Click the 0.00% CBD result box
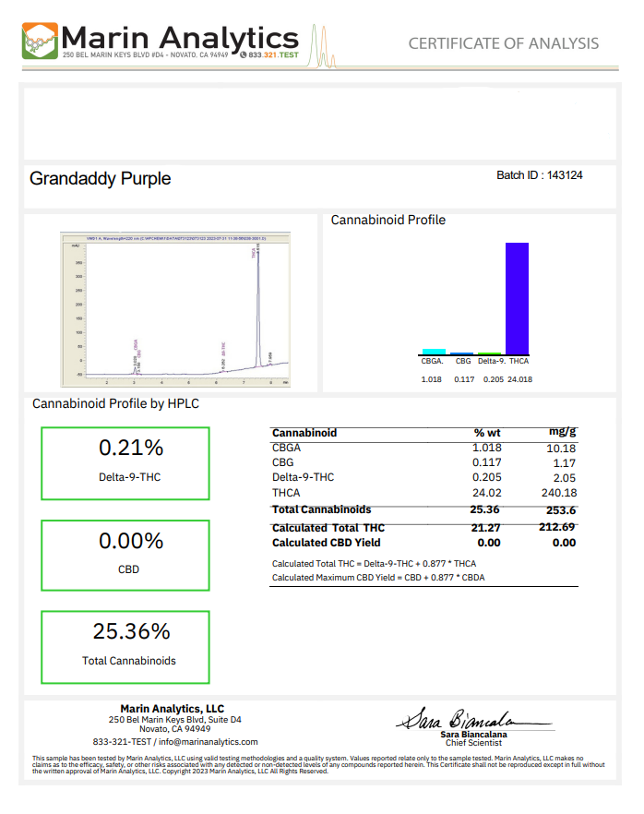Image resolution: width=644 pixels, height=814 pixels. click(x=125, y=556)
